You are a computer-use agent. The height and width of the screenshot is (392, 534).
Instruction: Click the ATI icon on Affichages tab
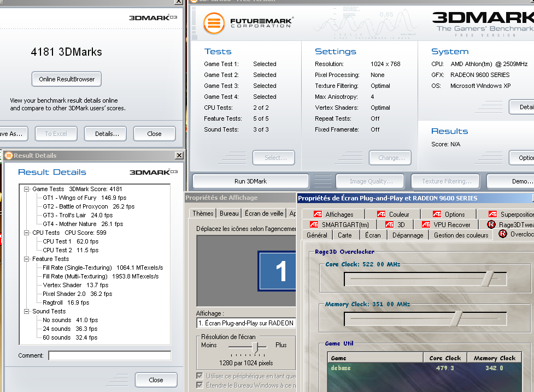point(318,214)
